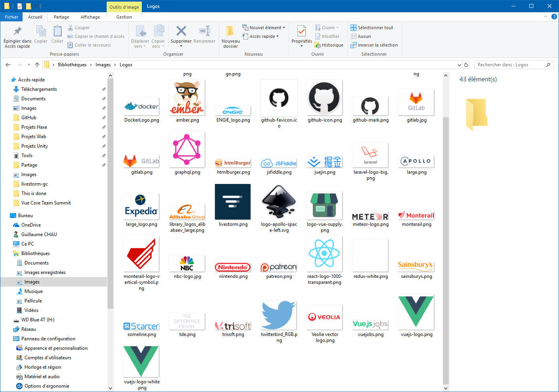559x392 pixels.
Task: Click the Rechercher dans Logos search field
Action: pyautogui.click(x=510, y=65)
